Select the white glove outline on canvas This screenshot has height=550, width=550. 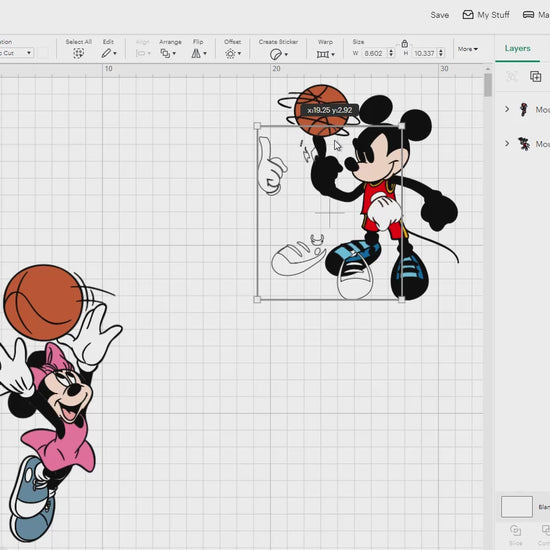272,166
